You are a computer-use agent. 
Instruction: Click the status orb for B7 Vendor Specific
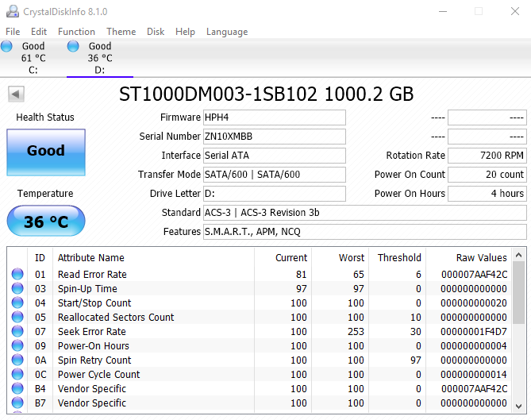click(x=17, y=403)
